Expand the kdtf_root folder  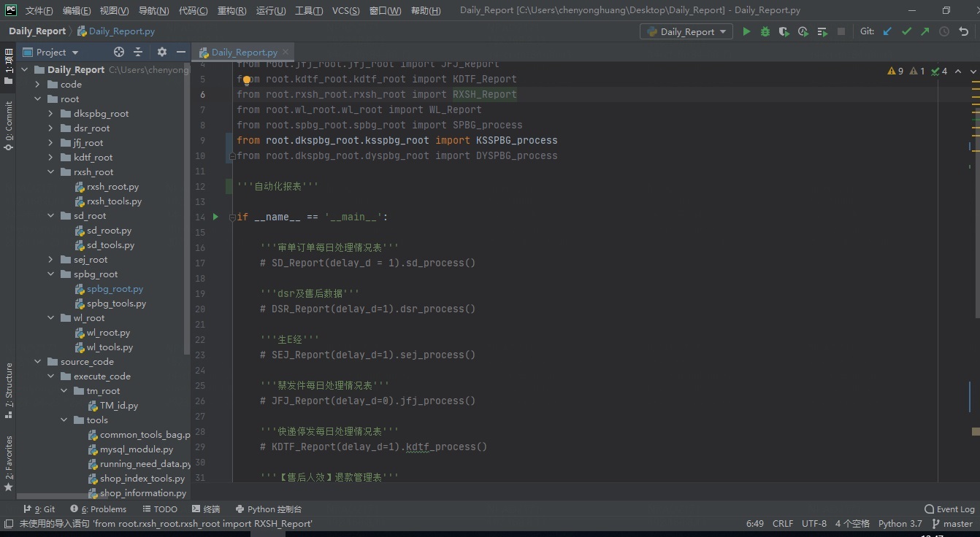(x=50, y=158)
